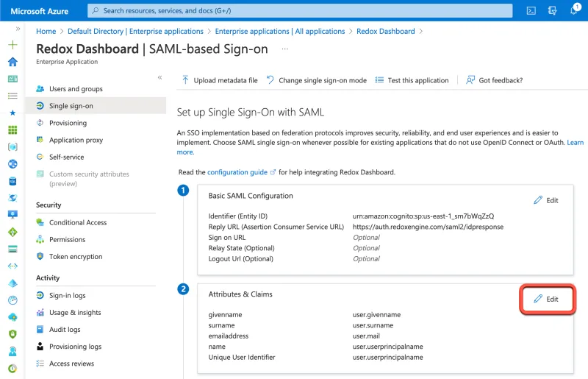Click the user.mail claim value
The image size is (588, 379).
[366, 336]
